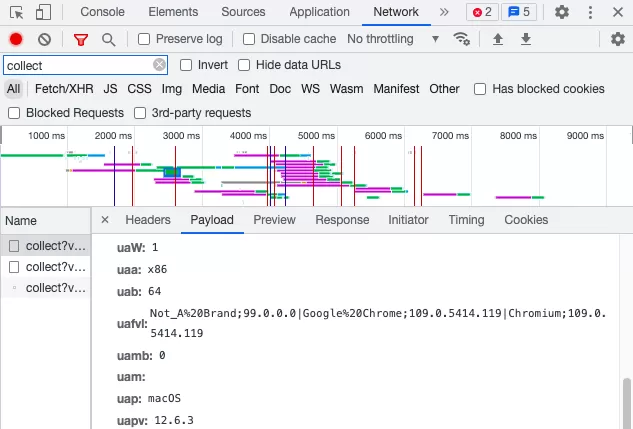The height and width of the screenshot is (429, 633).
Task: Open network search with magnifier icon
Action: point(109,39)
